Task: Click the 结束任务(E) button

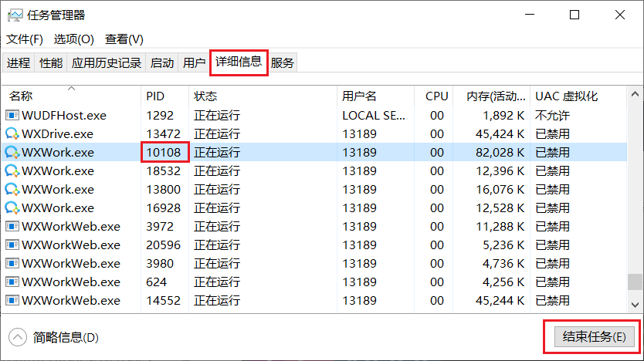Action: [595, 337]
